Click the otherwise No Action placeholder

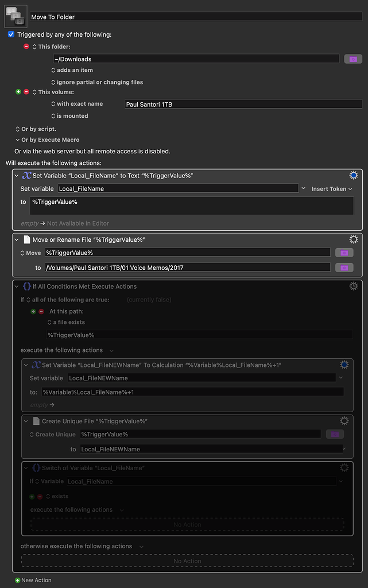pos(187,561)
